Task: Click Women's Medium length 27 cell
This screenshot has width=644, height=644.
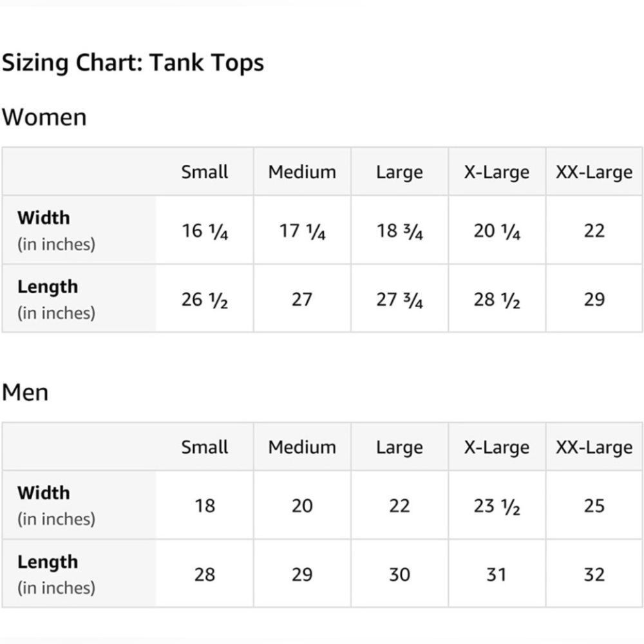Action: (302, 299)
